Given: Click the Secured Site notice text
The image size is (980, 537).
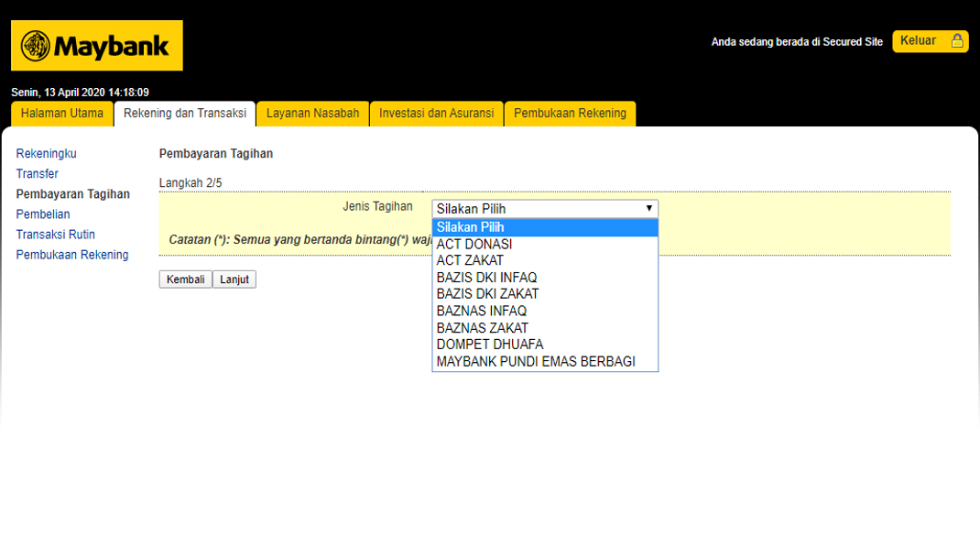Looking at the screenshot, I should (797, 42).
